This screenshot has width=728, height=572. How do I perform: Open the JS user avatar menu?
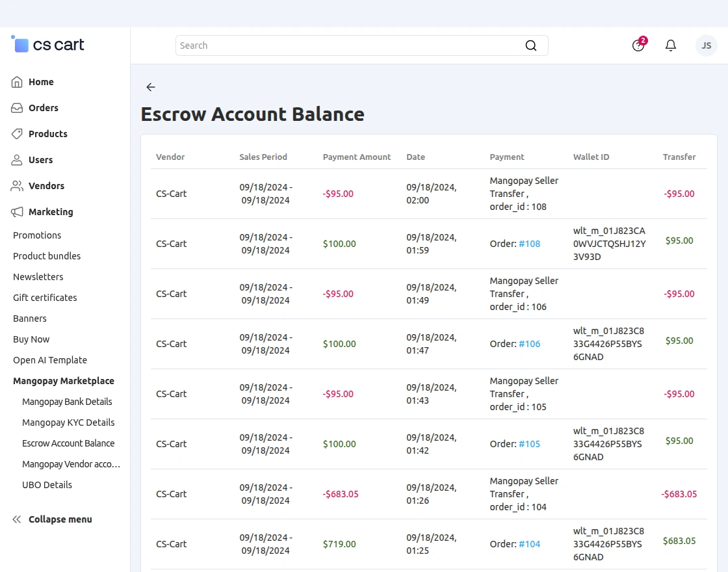click(706, 45)
